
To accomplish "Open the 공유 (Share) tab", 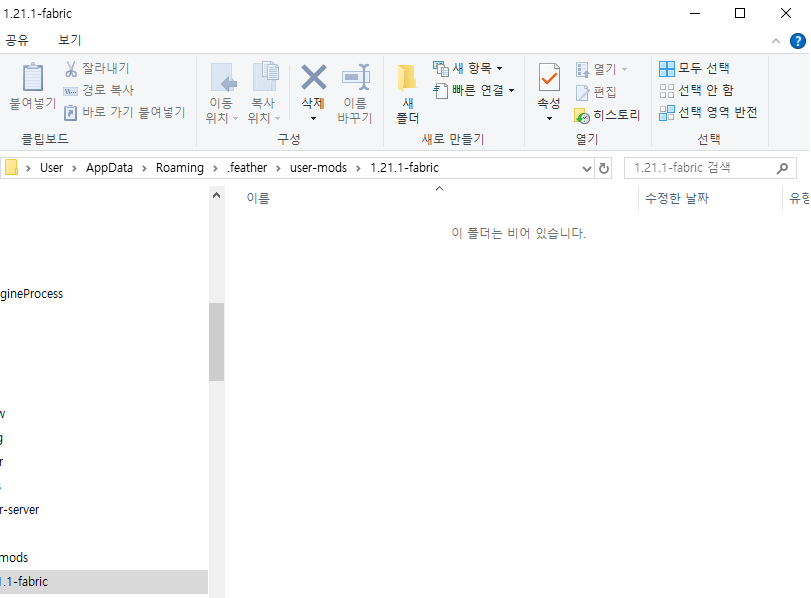I will point(17,40).
